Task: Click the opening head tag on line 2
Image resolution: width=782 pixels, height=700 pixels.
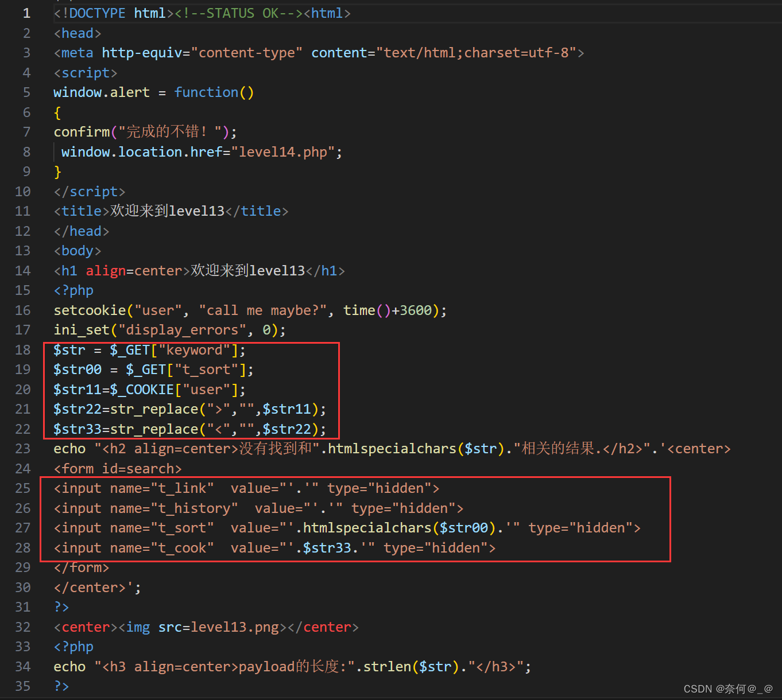Action: pos(78,33)
